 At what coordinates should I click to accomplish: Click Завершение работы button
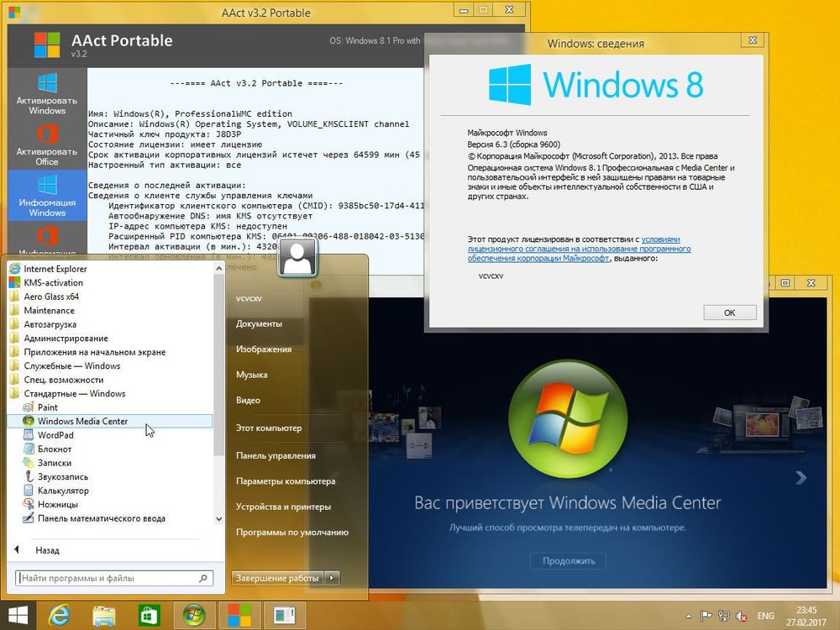pos(278,578)
